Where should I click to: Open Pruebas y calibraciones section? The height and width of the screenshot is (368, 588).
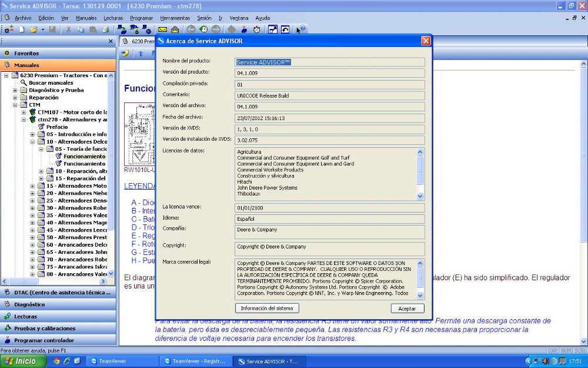58,328
